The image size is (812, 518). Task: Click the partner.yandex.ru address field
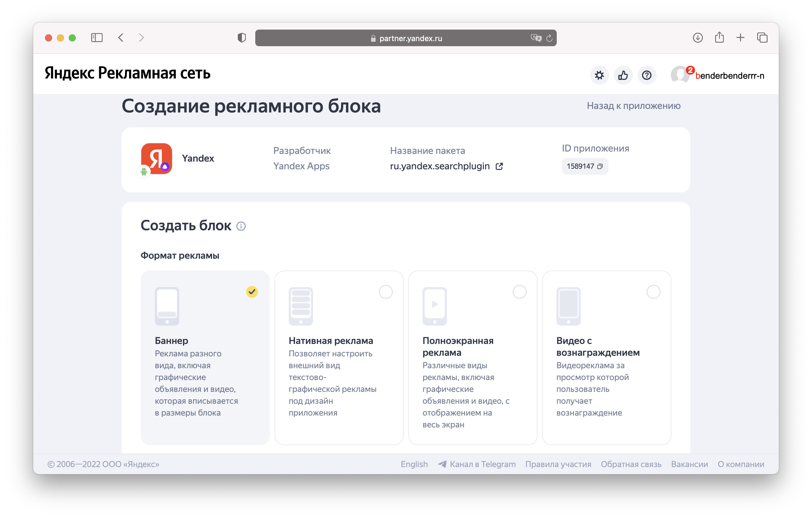410,38
